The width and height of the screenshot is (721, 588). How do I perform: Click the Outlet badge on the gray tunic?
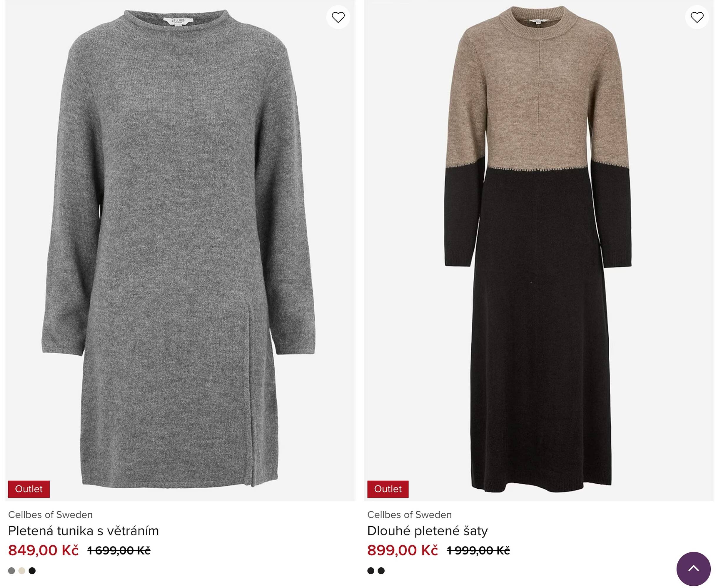pos(29,489)
